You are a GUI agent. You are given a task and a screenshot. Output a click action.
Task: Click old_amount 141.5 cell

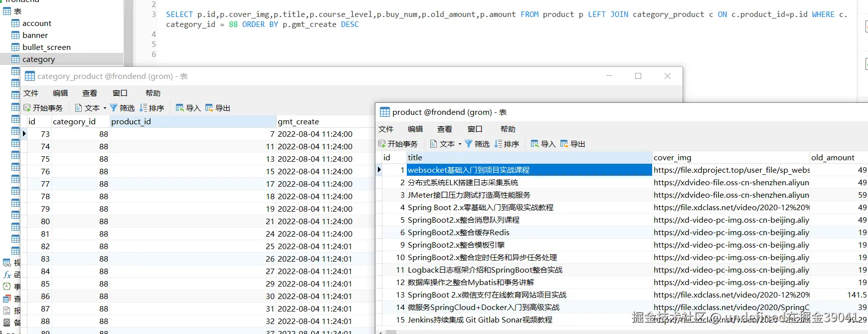[x=839, y=295]
